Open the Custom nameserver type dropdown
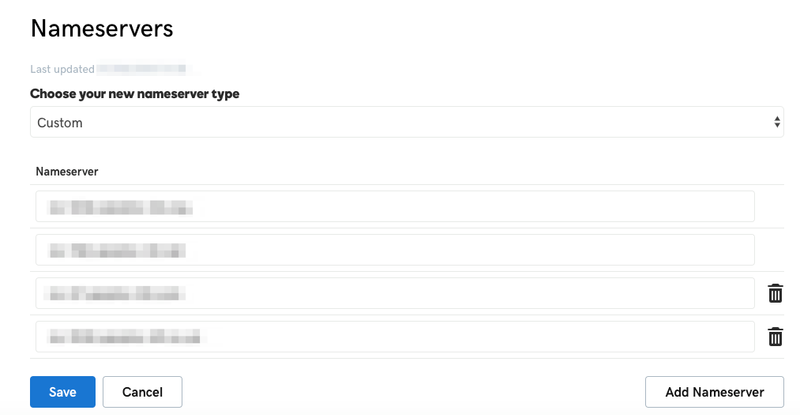This screenshot has height=415, width=800. pyautogui.click(x=407, y=122)
